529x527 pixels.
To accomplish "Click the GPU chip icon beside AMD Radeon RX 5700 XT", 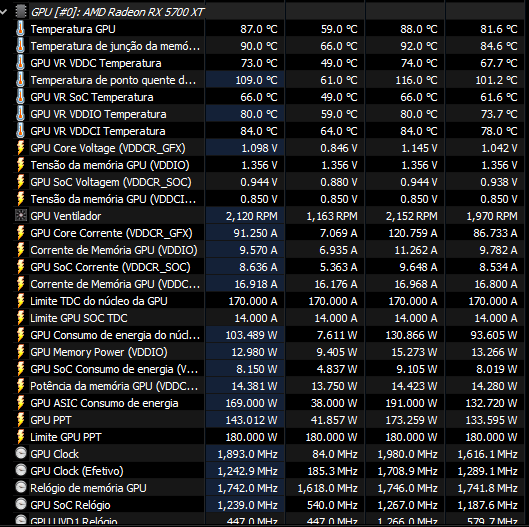I will tap(21, 12).
